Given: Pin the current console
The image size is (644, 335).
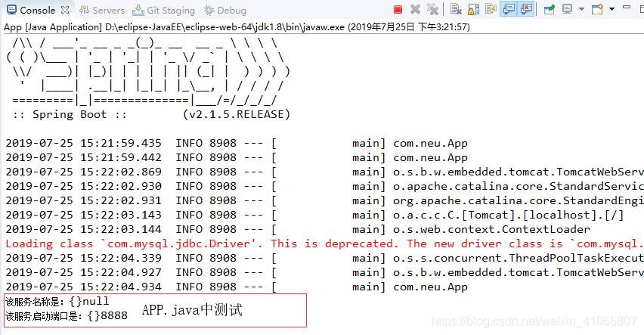Looking at the screenshot, I should click(x=549, y=10).
